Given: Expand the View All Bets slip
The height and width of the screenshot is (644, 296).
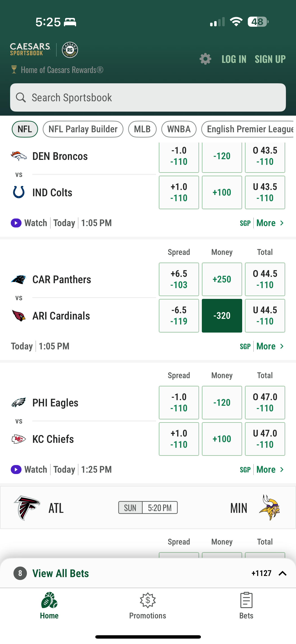Looking at the screenshot, I should click(x=282, y=573).
